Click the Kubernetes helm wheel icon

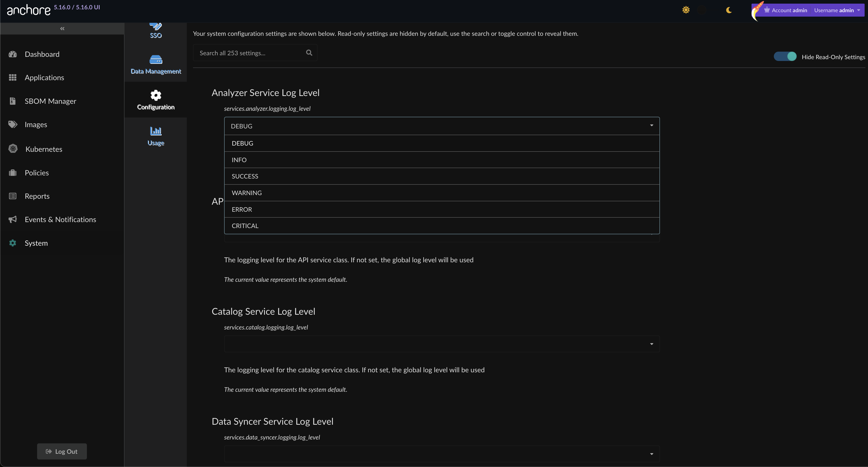(x=13, y=149)
